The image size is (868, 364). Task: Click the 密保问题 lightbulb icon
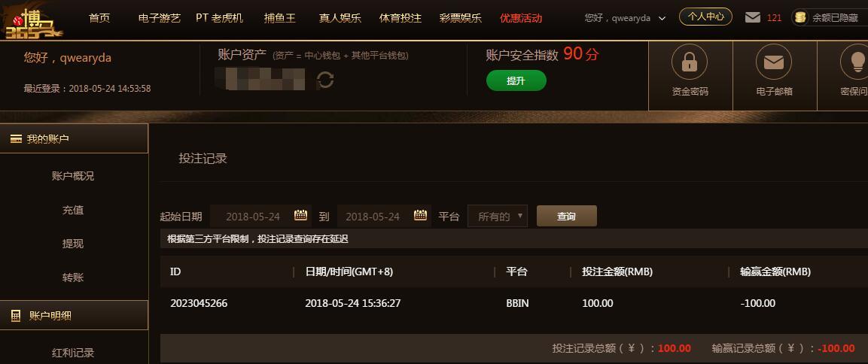point(854,62)
